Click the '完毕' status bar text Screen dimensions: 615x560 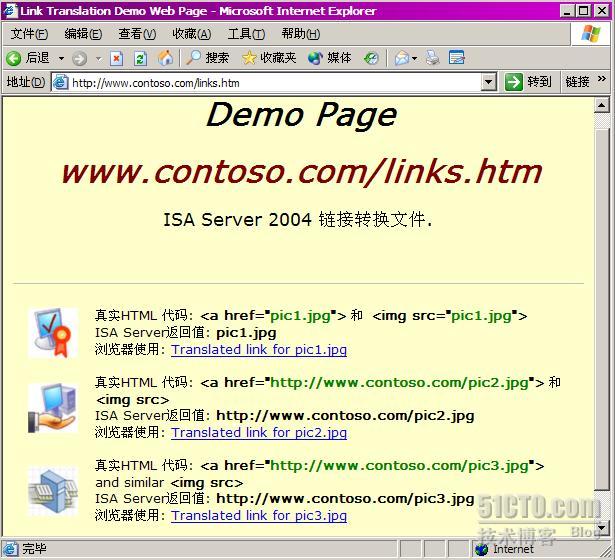click(x=34, y=549)
